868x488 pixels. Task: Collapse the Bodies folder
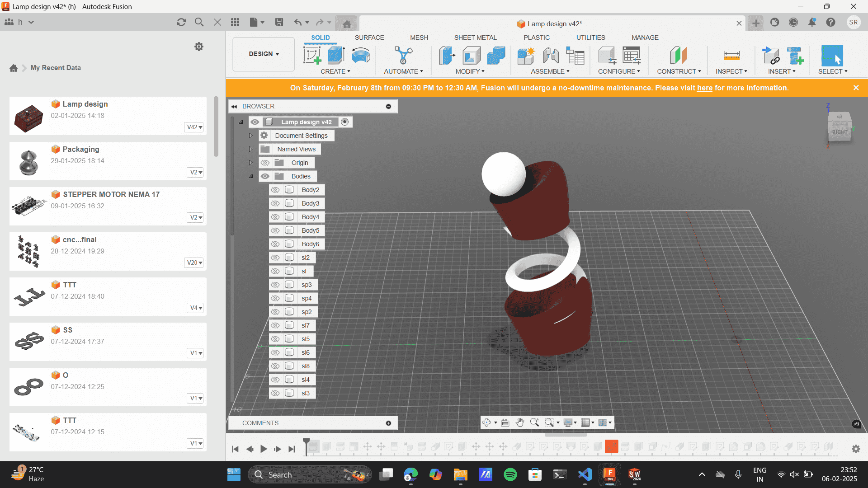pos(251,176)
